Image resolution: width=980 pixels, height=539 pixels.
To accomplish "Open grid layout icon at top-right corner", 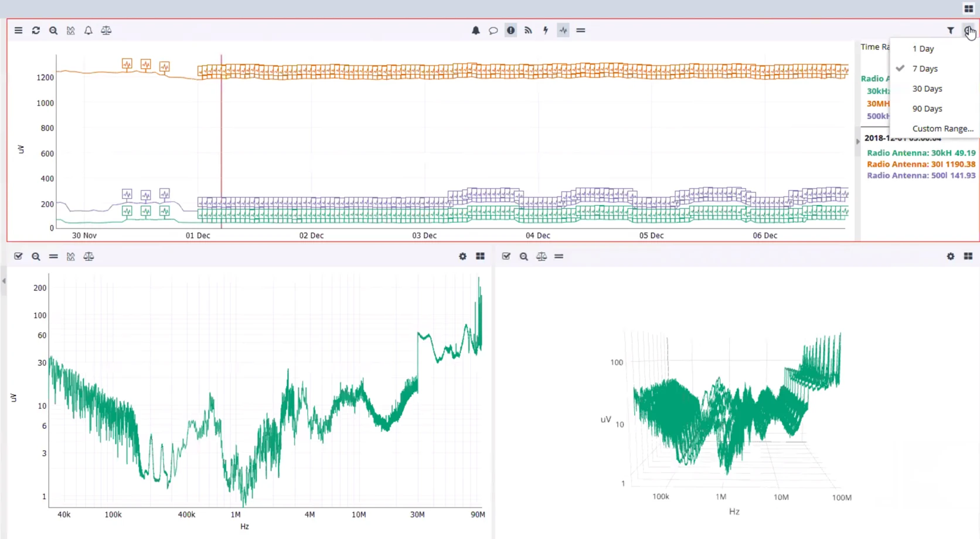I will pyautogui.click(x=968, y=9).
